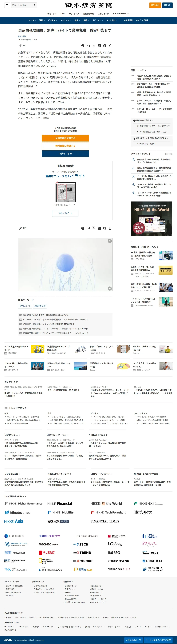
Task: Open the 日経会社情報 menu item
Action: 88,14
